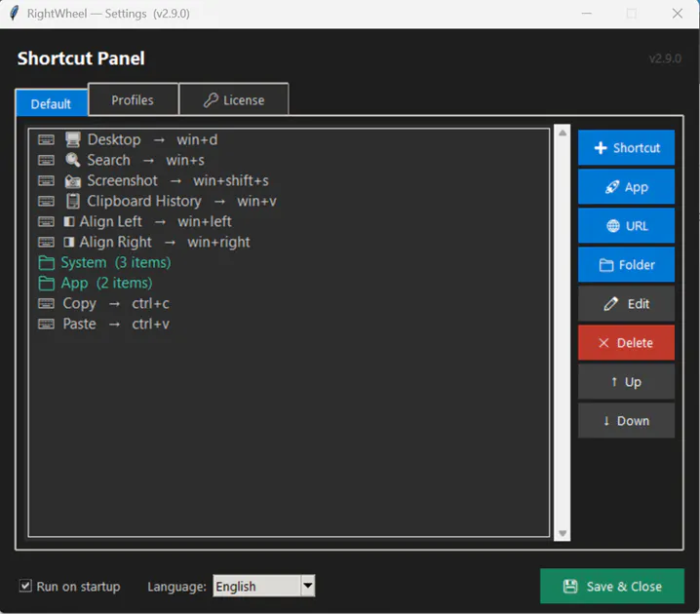Viewport: 700px width, 614px height.
Task: Click the monitor icon next to Desktop
Action: tap(73, 139)
